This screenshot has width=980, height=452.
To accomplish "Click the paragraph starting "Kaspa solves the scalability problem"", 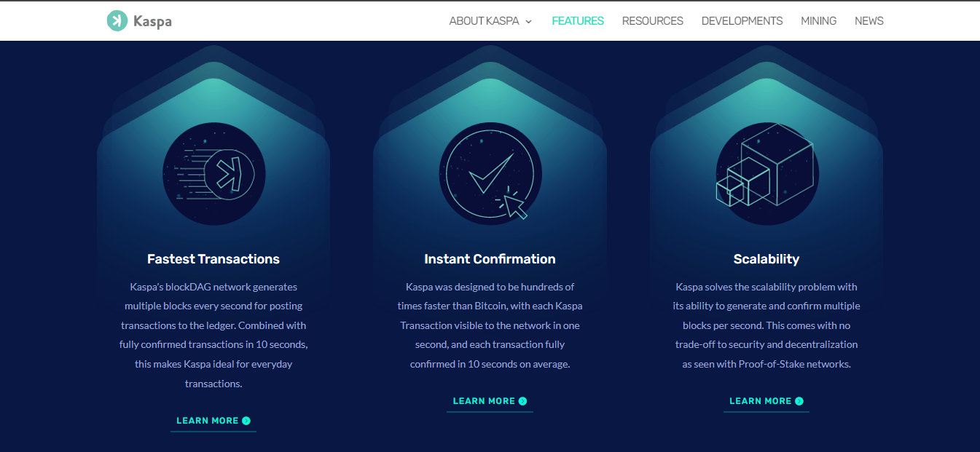I will click(767, 325).
